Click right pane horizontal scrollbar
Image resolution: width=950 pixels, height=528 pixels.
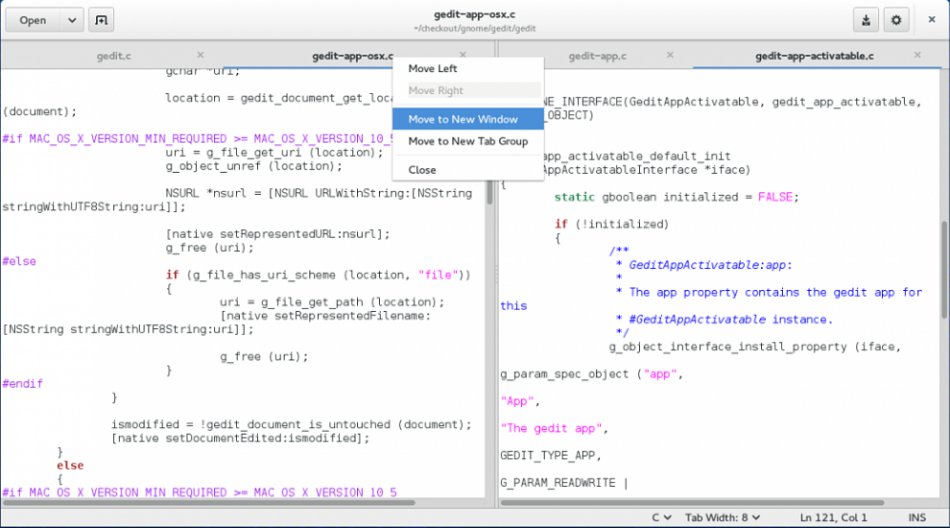click(692, 503)
